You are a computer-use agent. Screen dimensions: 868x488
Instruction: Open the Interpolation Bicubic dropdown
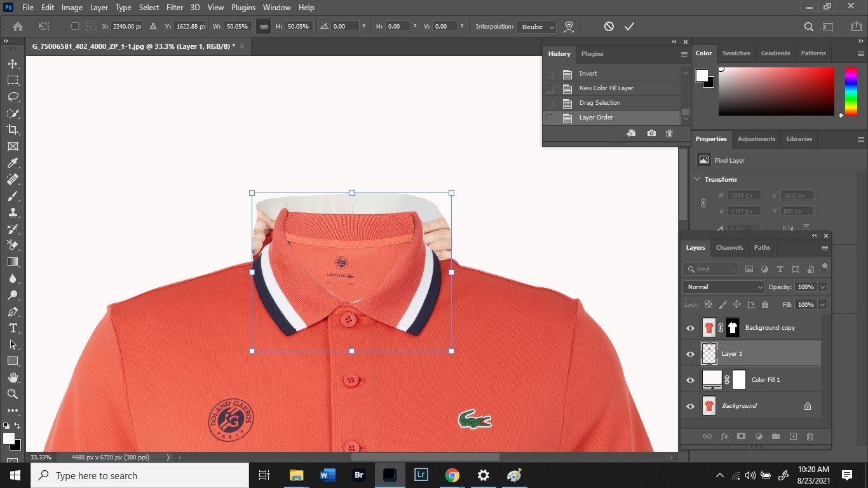[538, 27]
